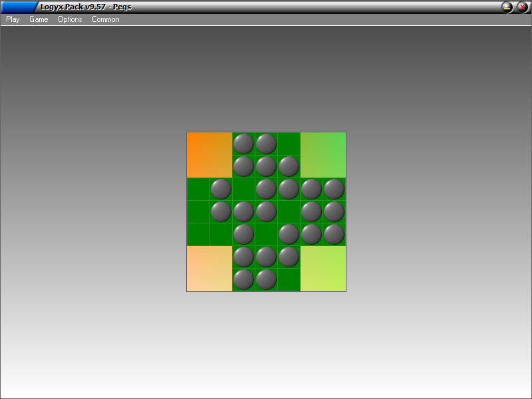Select the sixth-cell peg in the middle row
This screenshot has height=399, width=532.
pos(311,211)
